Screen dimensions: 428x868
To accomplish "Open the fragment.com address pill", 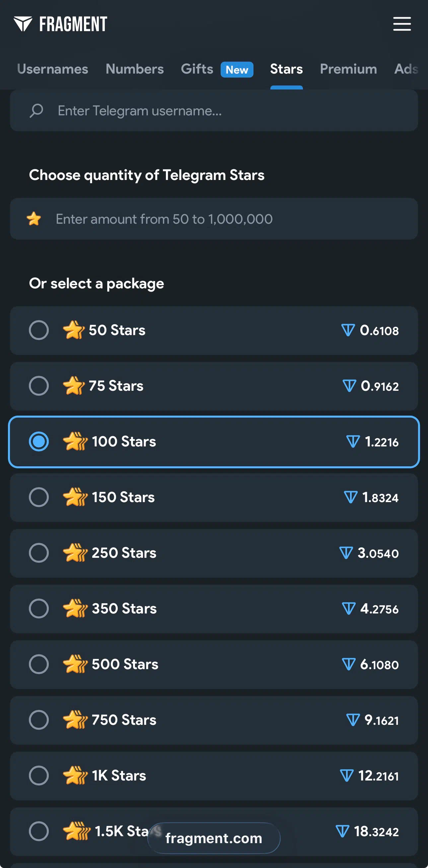I will pyautogui.click(x=213, y=838).
